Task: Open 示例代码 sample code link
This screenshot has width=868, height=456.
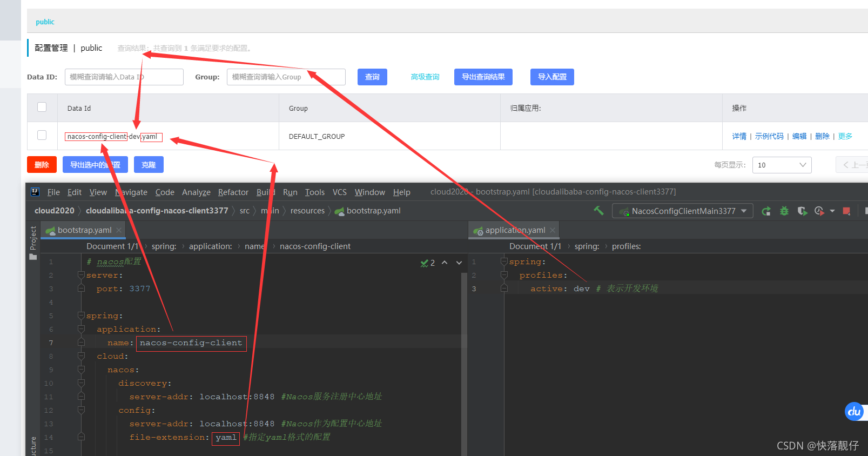Action: (769, 136)
